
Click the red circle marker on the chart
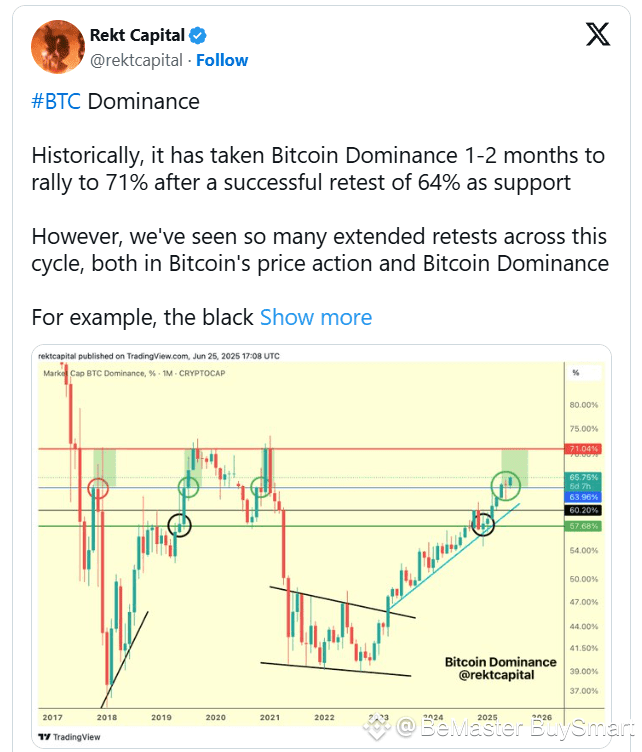[98, 488]
